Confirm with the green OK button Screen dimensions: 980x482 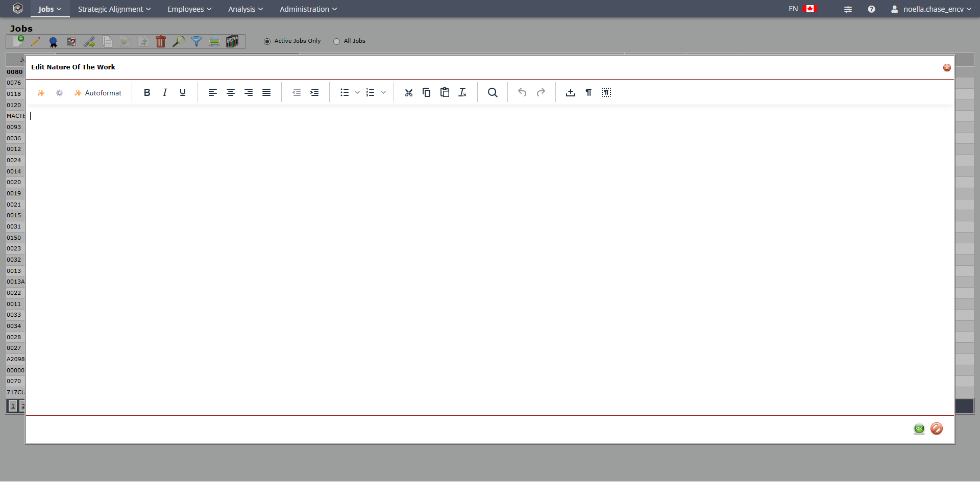coord(919,429)
